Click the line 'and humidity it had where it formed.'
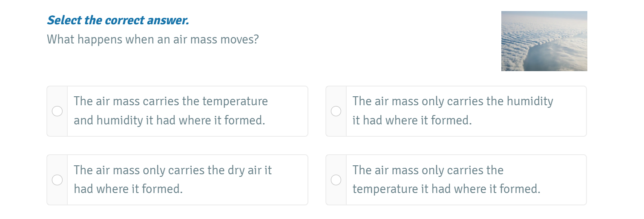Image resolution: width=644 pixels, height=219 pixels. [170, 121]
